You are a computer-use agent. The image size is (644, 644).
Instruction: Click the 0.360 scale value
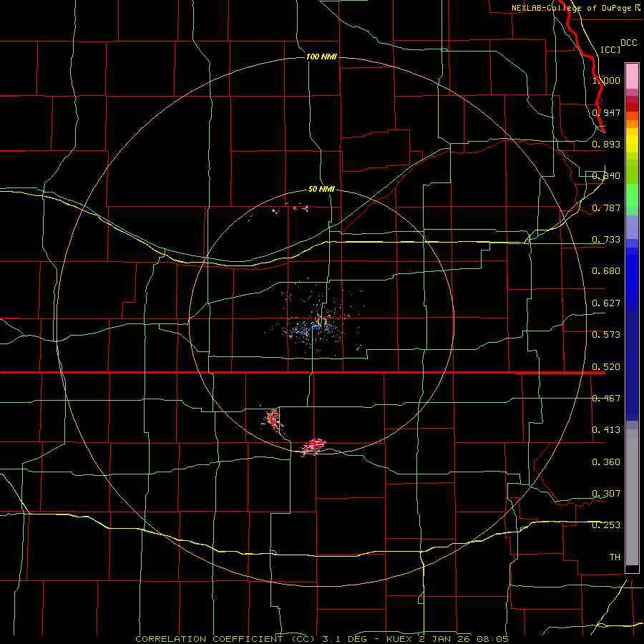[606, 462]
